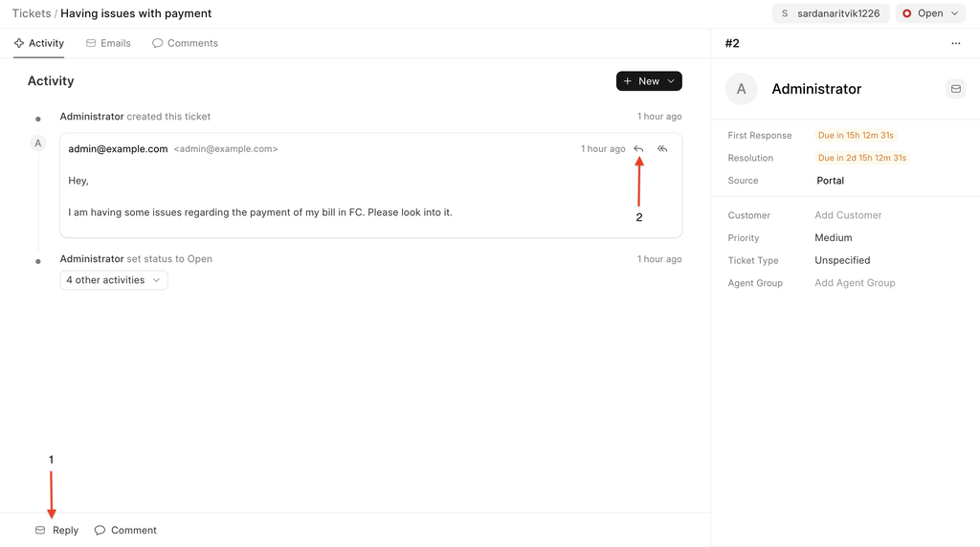Screen dimensions: 980x547
Task: Switch to the Emails tab
Action: (x=108, y=43)
